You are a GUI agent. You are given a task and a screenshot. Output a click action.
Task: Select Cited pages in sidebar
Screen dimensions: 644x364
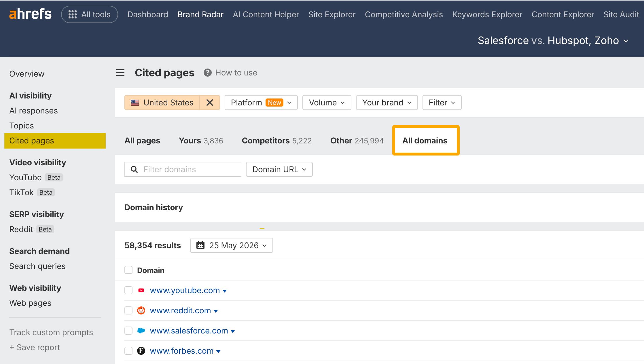[55, 141]
